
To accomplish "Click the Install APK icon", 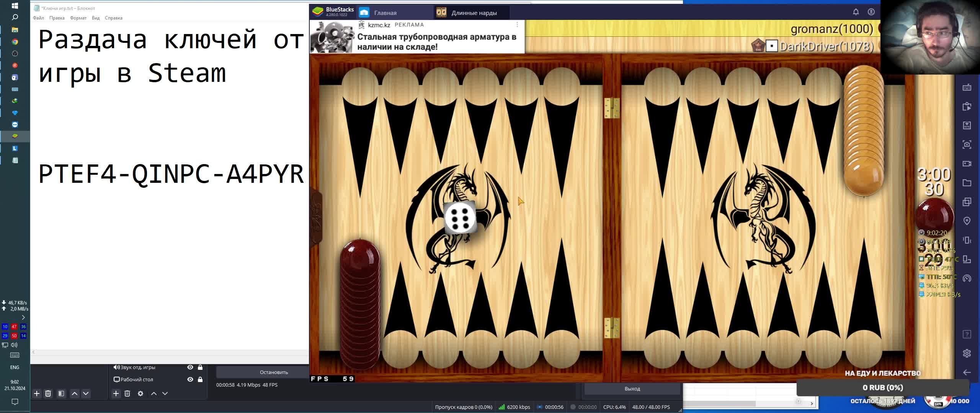I will pos(967,125).
